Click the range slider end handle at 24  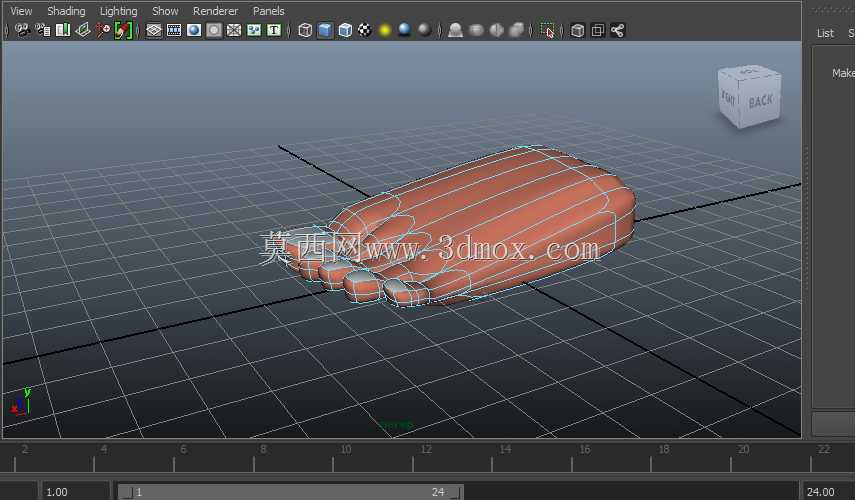pos(455,492)
